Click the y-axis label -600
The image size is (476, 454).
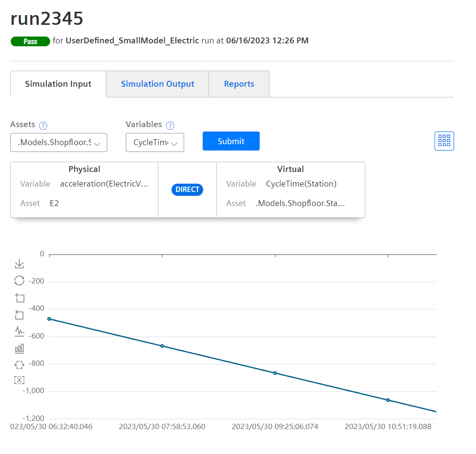click(x=37, y=336)
